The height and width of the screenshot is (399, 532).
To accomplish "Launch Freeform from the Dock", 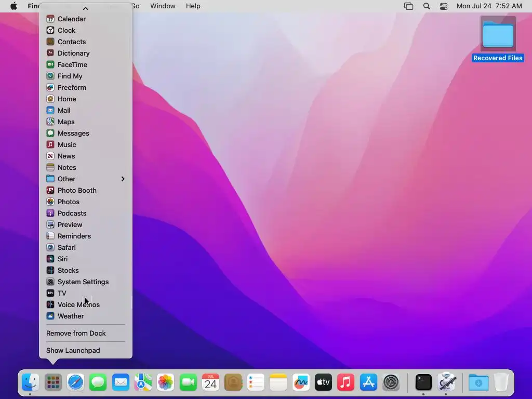I will pyautogui.click(x=301, y=382).
